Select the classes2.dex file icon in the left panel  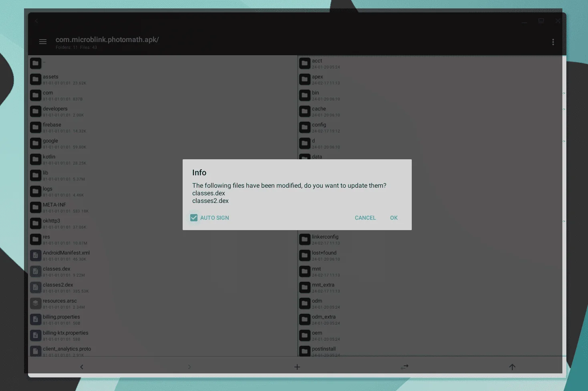point(36,287)
